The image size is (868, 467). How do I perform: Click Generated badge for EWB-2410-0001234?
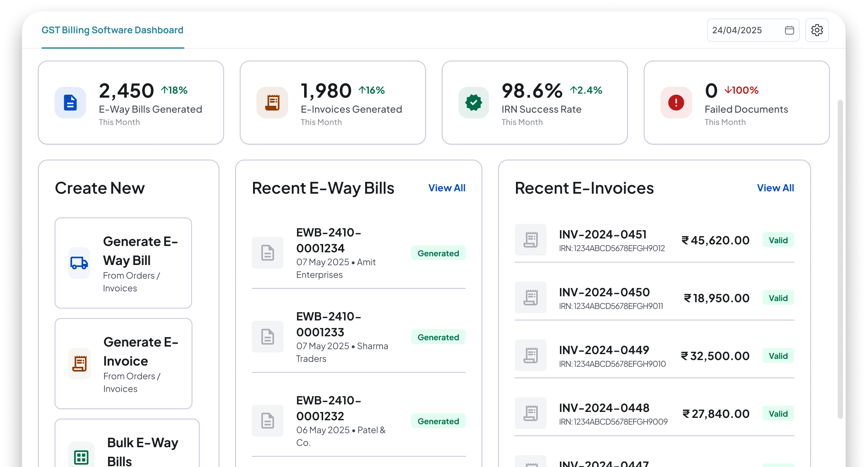(x=438, y=253)
